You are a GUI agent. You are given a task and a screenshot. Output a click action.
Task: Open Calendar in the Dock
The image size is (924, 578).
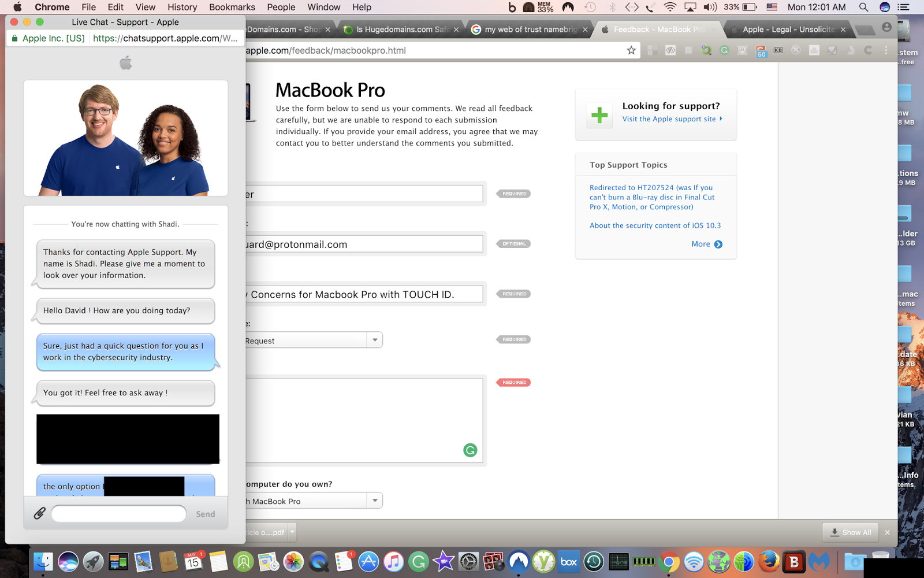tap(193, 561)
